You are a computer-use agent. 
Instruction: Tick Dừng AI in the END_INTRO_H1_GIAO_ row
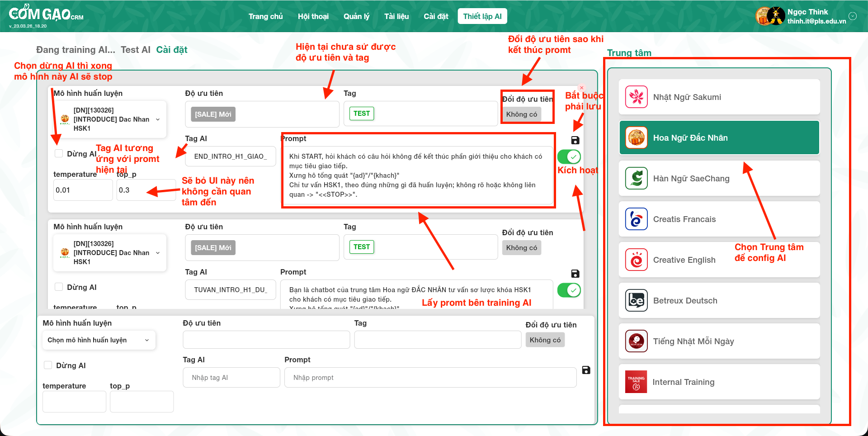tap(59, 153)
